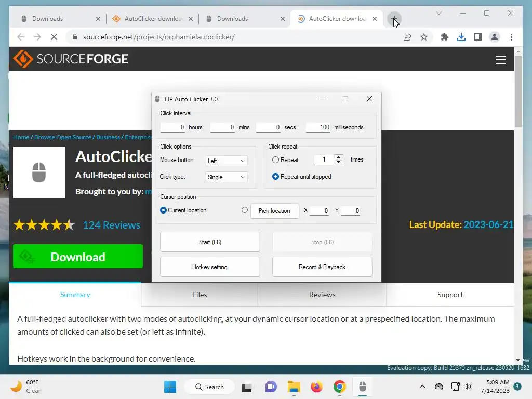Open File Explorer from taskbar
532x399 pixels.
(x=294, y=387)
